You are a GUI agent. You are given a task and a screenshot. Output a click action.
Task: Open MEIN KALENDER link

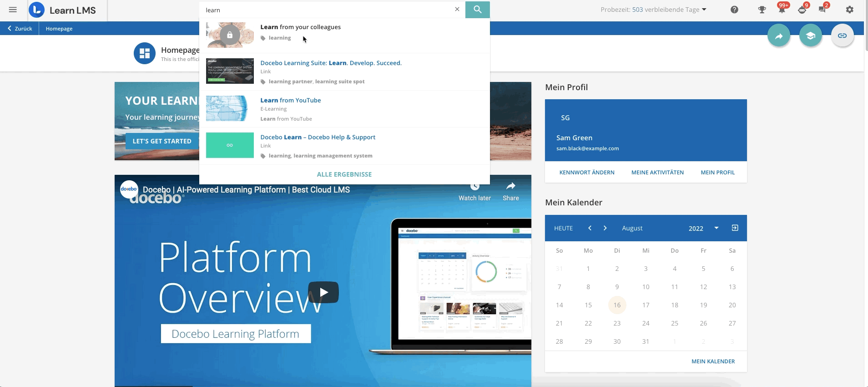point(713,361)
